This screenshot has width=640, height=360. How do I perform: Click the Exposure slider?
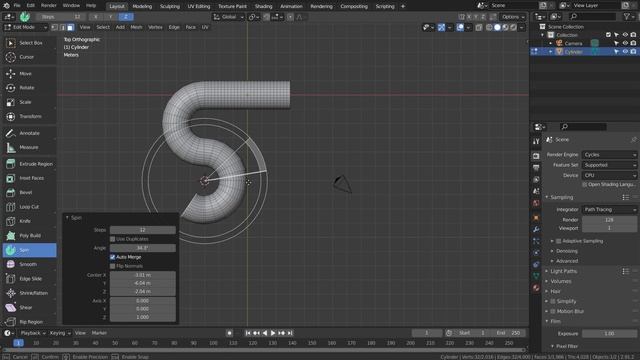point(609,333)
